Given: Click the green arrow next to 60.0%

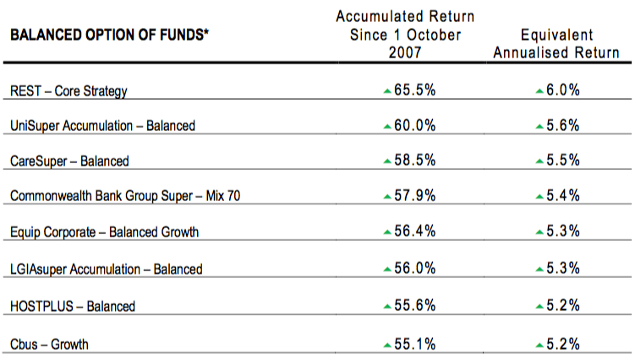Looking at the screenshot, I should coord(386,126).
